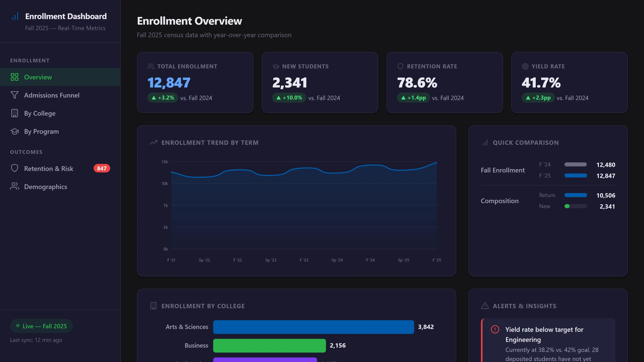Click the Enrollment Dashboard logo icon
644x362 pixels.
pos(15,16)
